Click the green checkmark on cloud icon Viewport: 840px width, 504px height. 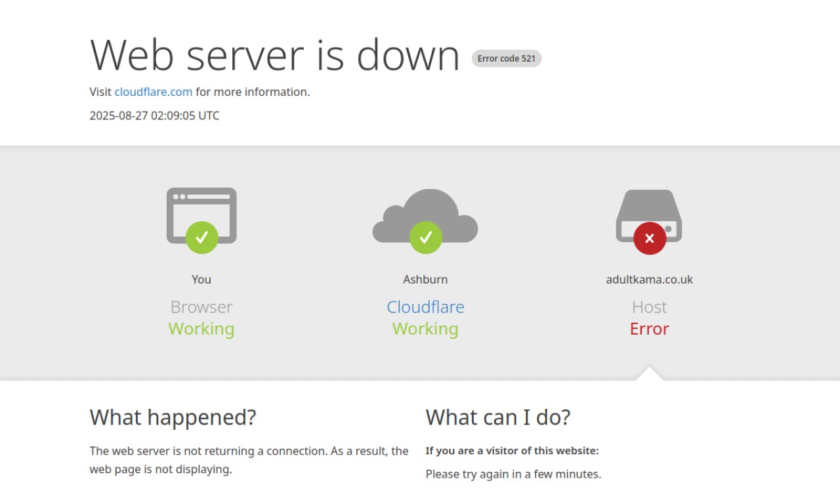point(425,238)
